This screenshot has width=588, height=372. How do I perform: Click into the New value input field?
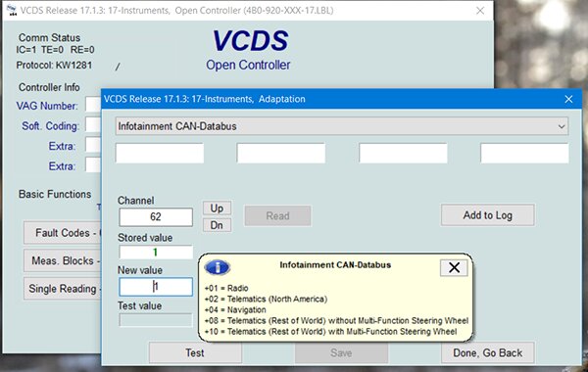click(x=156, y=287)
